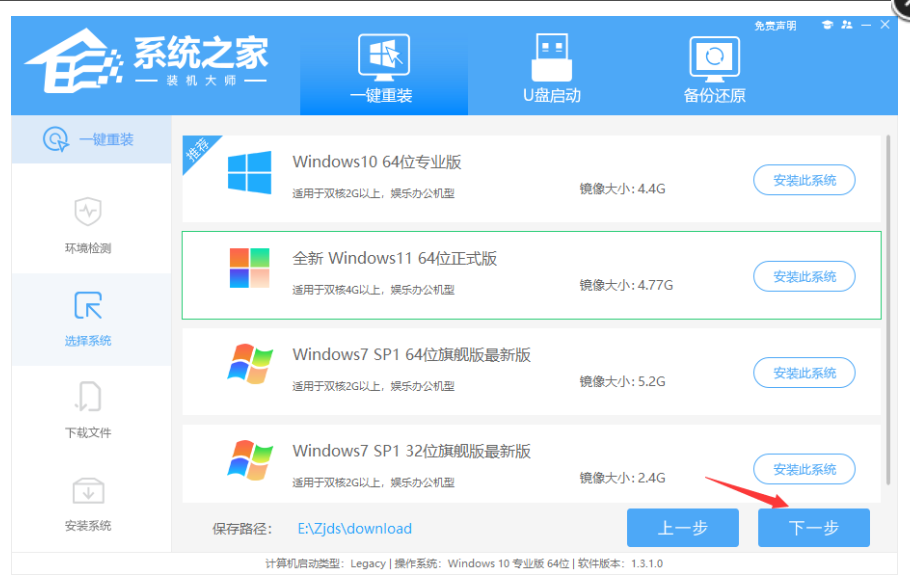
Task: Click 安装此系统 for Windows7 SP1 32位旗舰版
Action: 803,469
